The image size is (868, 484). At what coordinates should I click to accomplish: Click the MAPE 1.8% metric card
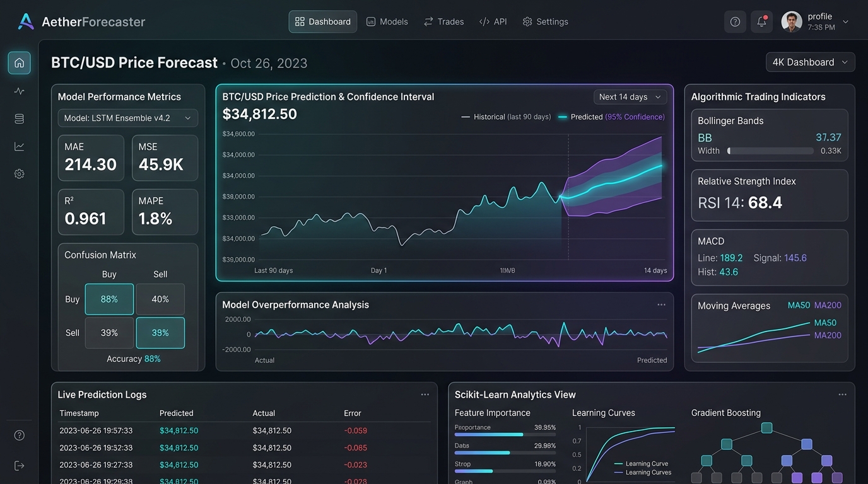(165, 212)
